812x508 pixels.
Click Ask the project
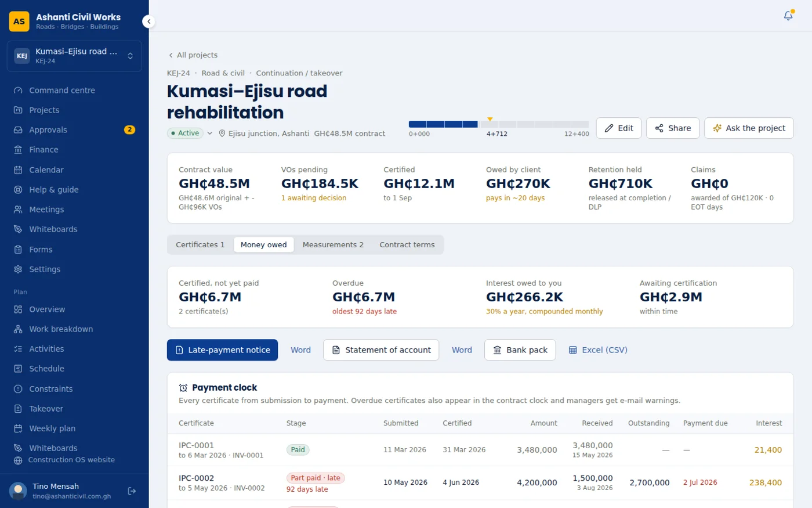749,128
